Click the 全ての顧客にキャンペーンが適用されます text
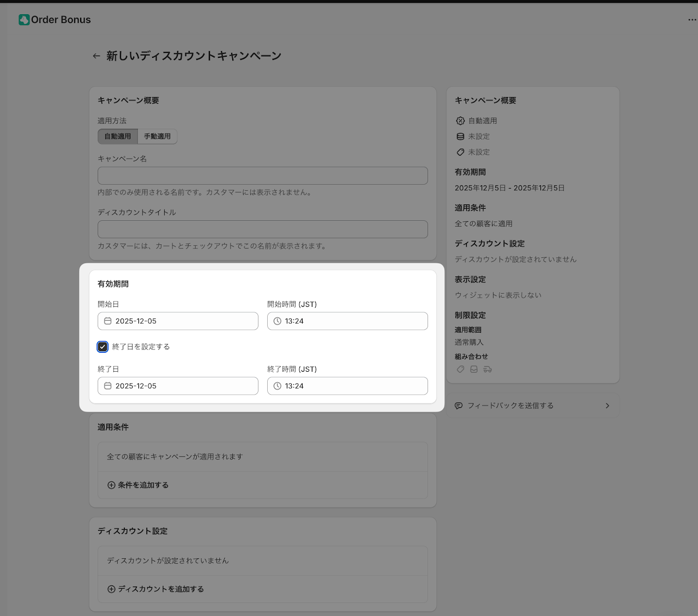Screen dimensions: 698x616 (175, 457)
